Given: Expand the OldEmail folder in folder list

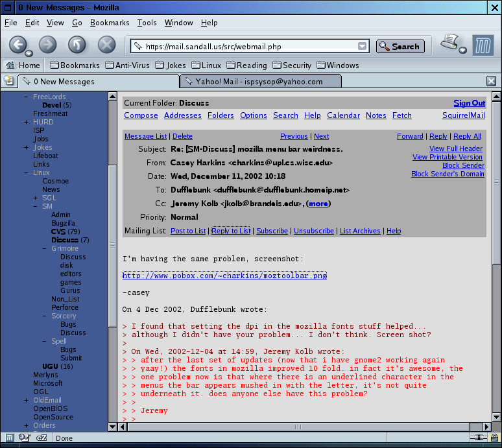Looking at the screenshot, I should point(27,400).
